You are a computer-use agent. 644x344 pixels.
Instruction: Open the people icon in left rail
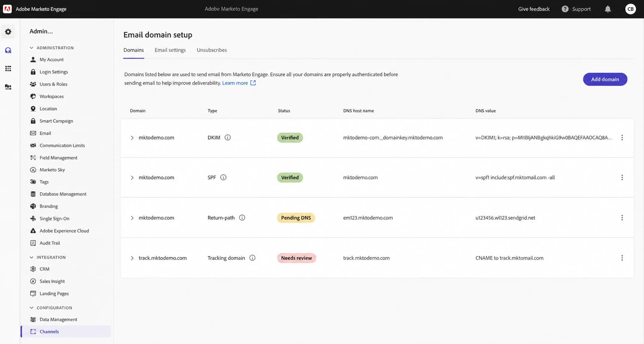8,87
